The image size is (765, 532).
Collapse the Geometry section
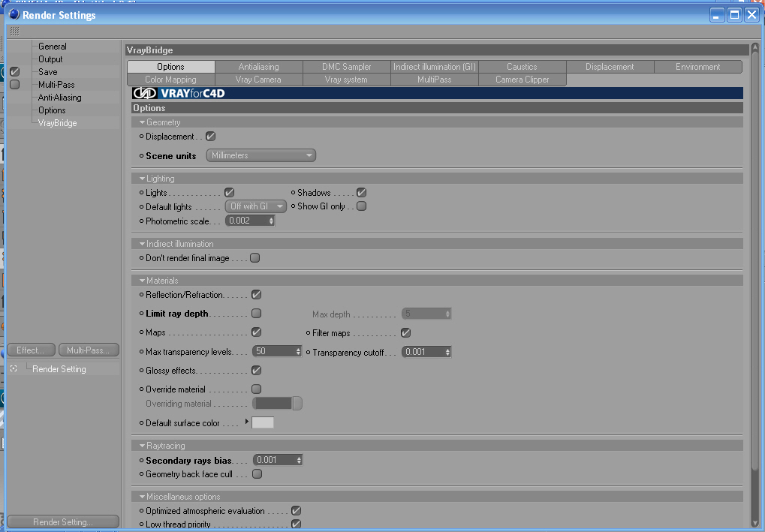tap(143, 122)
